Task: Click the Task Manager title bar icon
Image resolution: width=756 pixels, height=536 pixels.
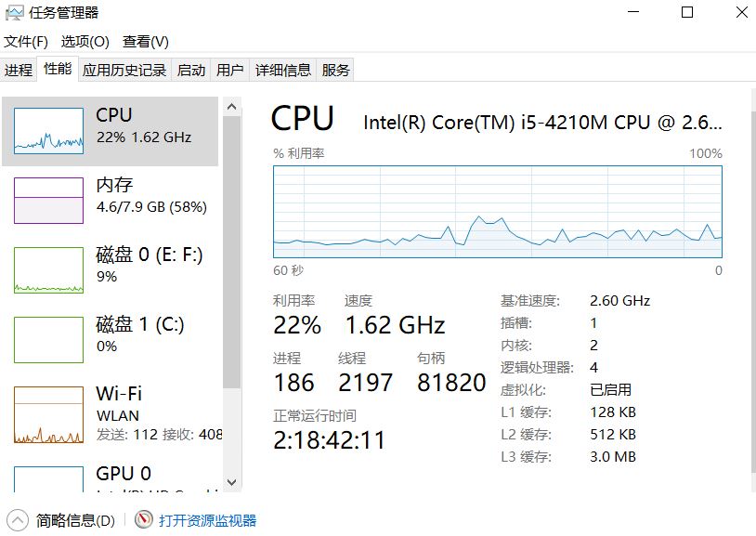Action: click(14, 13)
